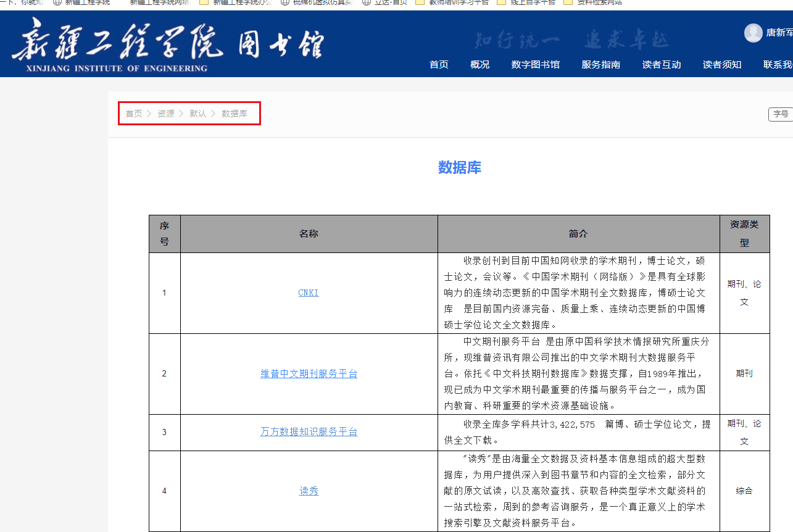Click the 字号 font size button
Screen dimensions: 793x532
pyautogui.click(x=781, y=114)
